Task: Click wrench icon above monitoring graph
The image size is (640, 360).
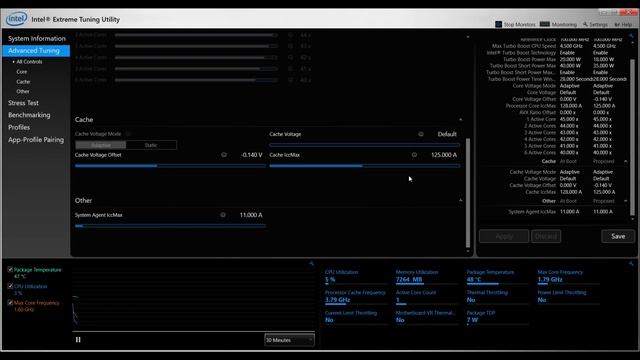Action: 311,264
